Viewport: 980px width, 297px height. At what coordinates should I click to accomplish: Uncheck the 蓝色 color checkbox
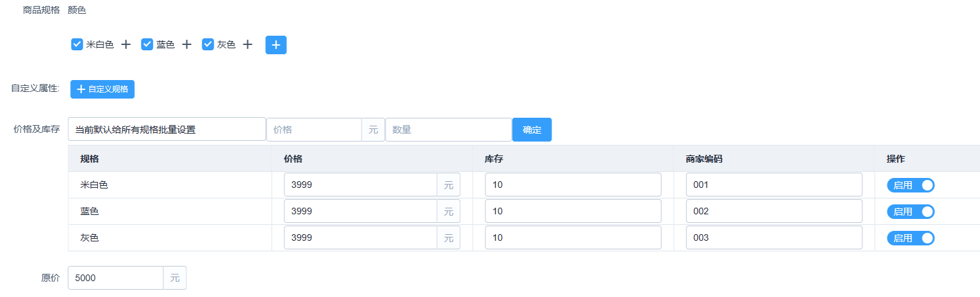pos(147,44)
